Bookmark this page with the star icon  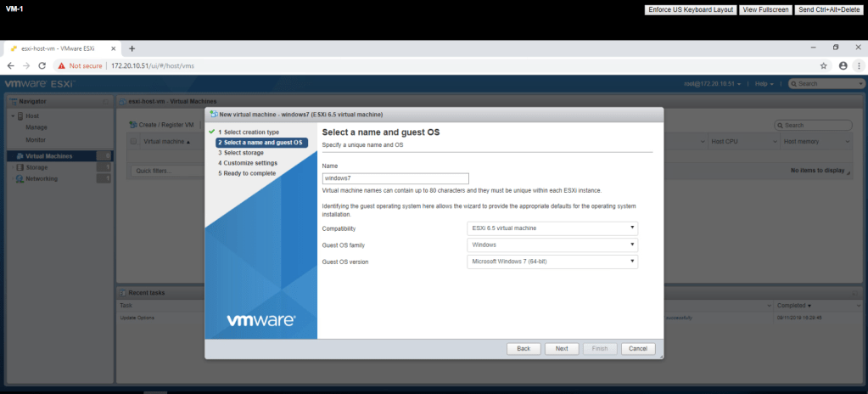coord(823,65)
